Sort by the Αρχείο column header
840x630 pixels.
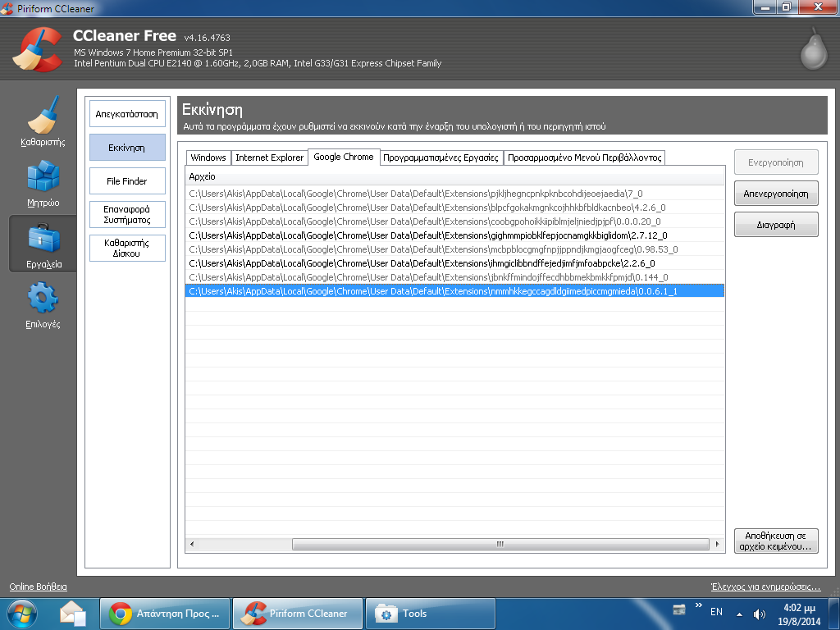(454, 177)
